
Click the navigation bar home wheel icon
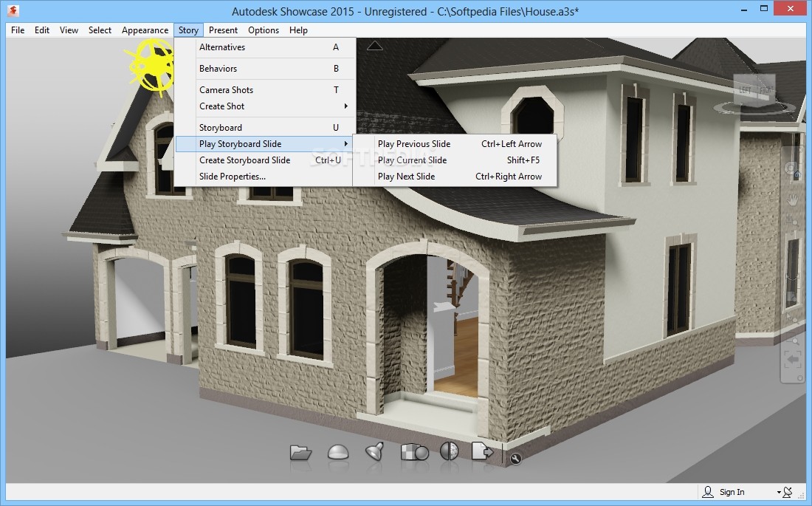coord(792,170)
